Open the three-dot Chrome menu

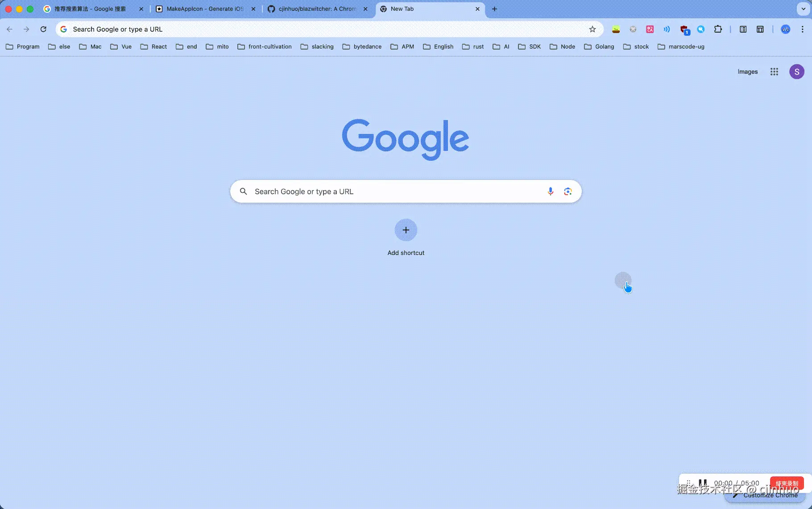[803, 29]
